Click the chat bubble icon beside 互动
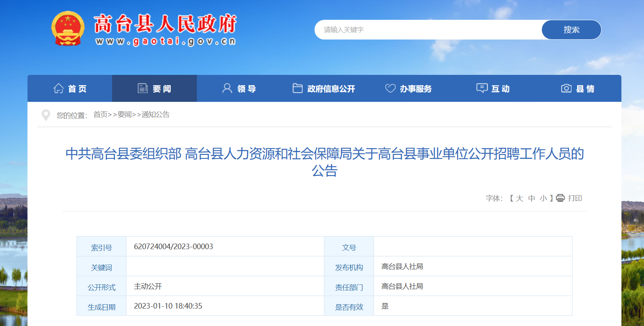This screenshot has height=326, width=644. pyautogui.click(x=482, y=88)
